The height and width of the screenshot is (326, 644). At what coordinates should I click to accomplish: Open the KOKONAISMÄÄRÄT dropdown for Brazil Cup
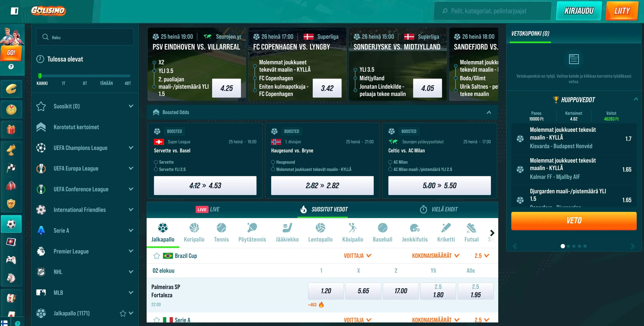tap(436, 256)
